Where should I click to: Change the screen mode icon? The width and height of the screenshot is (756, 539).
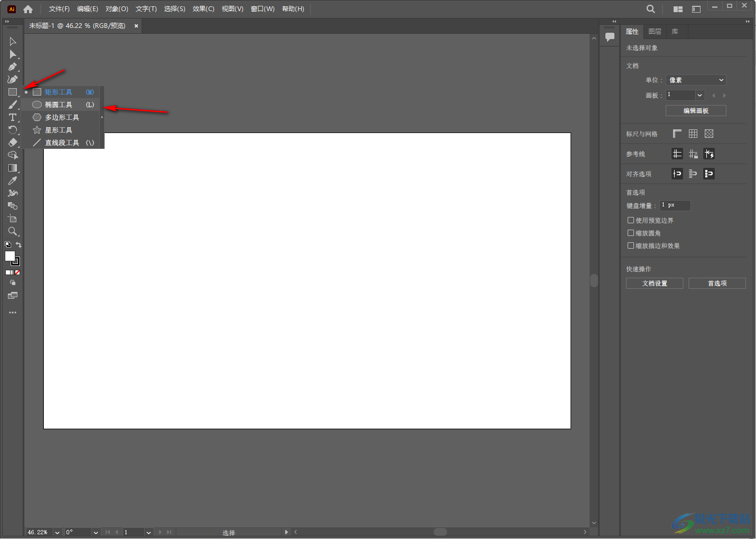(13, 296)
